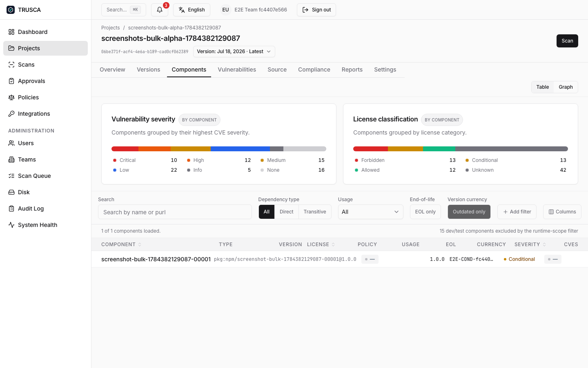
Task: Open the Integrations key icon
Action: pos(11,114)
